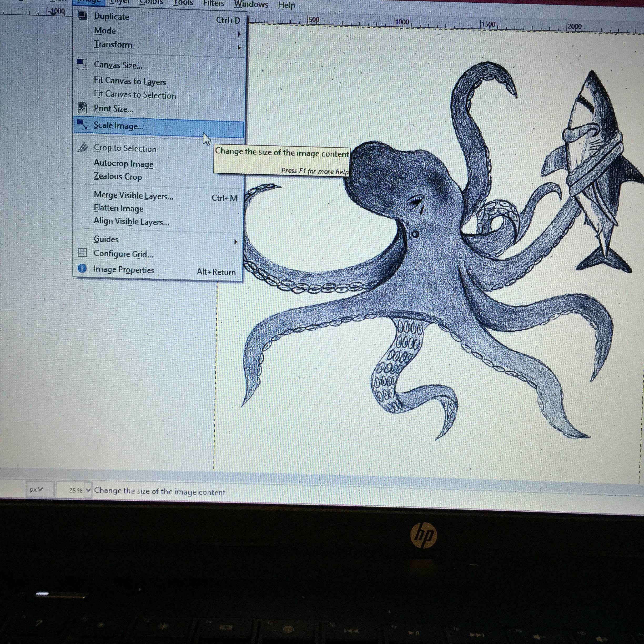Expand the Mode submenu arrow

239,34
